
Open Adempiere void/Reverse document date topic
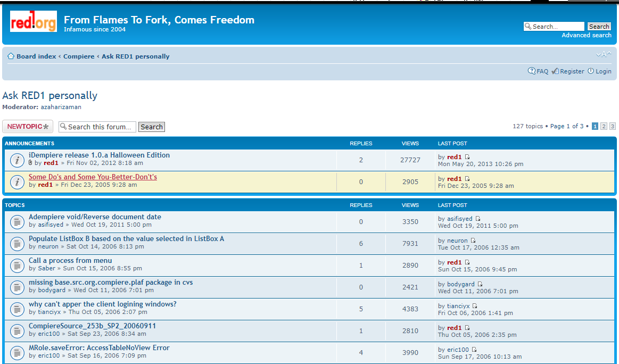tap(95, 217)
